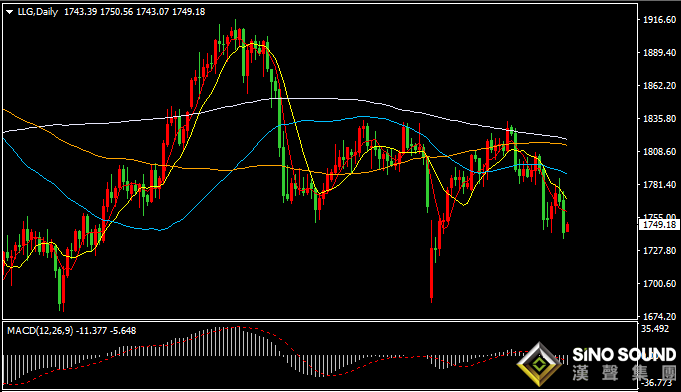Click the highest green candle near 1916

coord(235,34)
